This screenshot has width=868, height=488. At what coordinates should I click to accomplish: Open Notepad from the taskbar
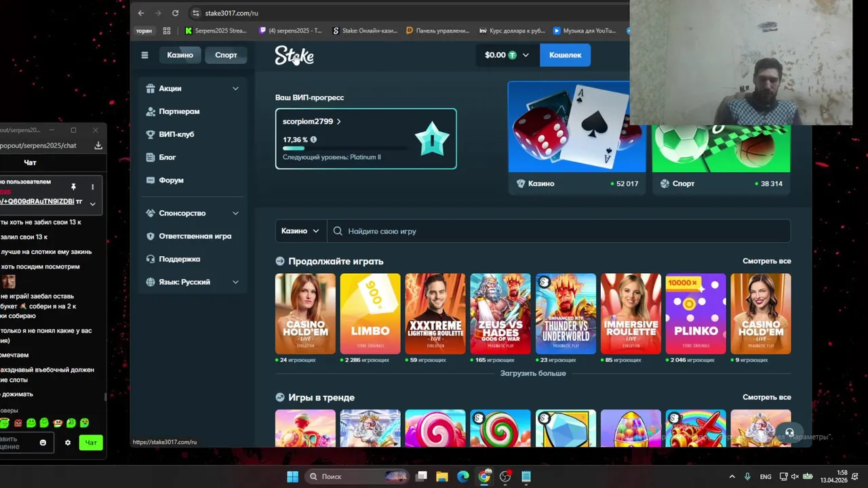526,476
